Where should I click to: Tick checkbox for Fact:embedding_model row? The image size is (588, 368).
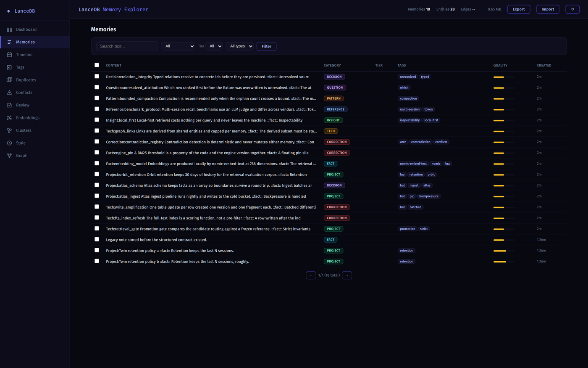point(97,163)
